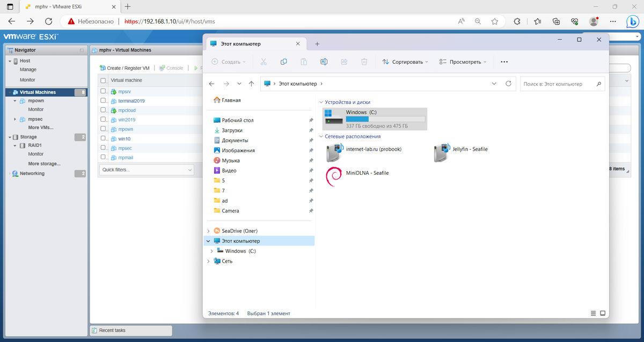Click the Cut scissors icon in Explorer toolbar
This screenshot has width=644, height=342.
(264, 62)
